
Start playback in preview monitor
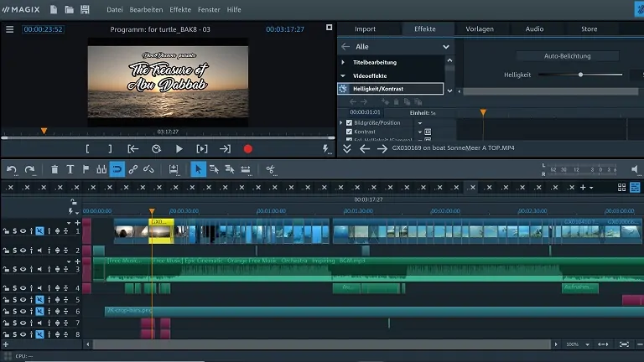[x=179, y=149]
